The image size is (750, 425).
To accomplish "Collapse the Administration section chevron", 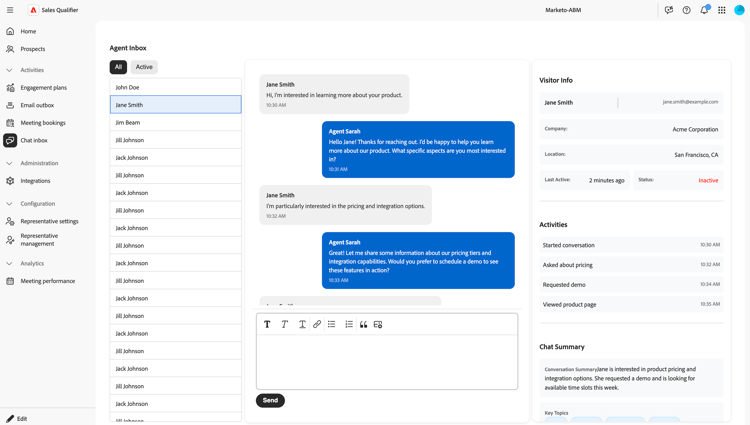I will (x=9, y=163).
